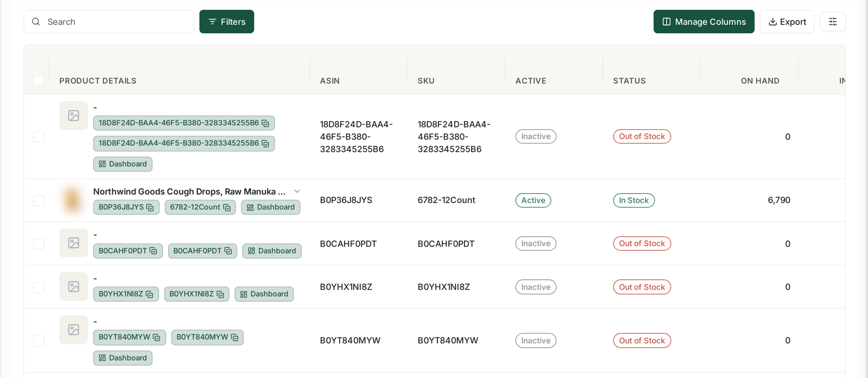Check the B0YT840MYW row checkbox
The height and width of the screenshot is (378, 868).
pos(39,341)
